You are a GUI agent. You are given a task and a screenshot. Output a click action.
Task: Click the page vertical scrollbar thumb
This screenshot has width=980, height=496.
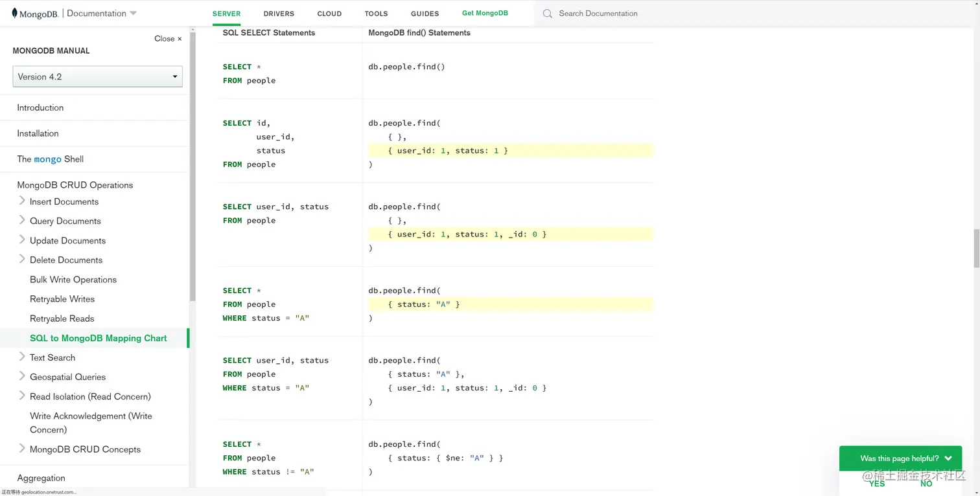(976, 248)
